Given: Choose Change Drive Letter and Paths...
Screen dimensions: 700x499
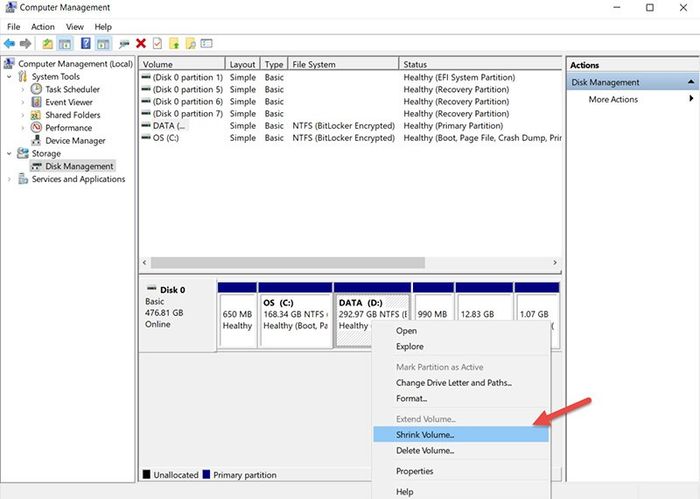Looking at the screenshot, I should coord(461,383).
